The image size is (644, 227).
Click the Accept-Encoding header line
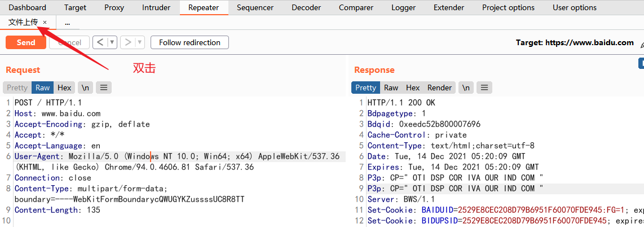pyautogui.click(x=82, y=124)
